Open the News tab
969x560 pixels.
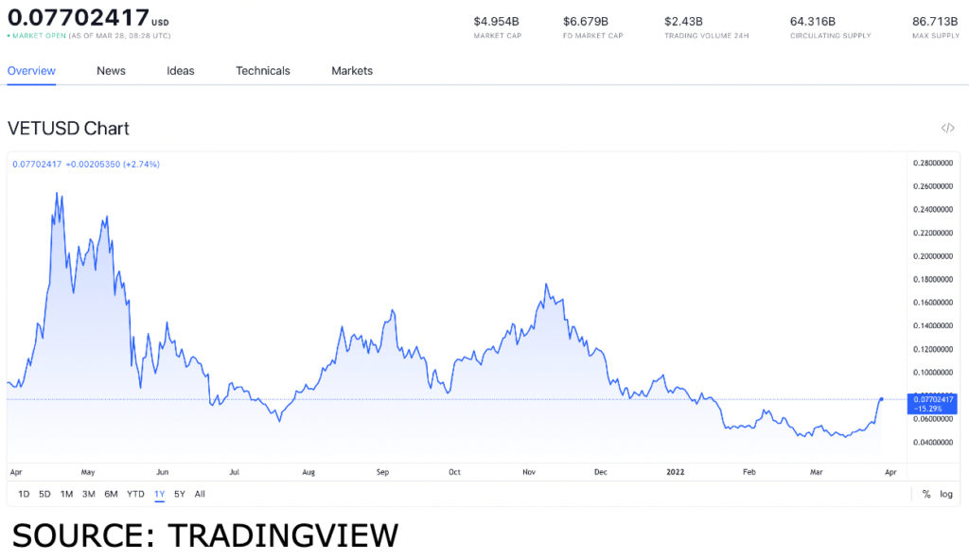pos(112,70)
